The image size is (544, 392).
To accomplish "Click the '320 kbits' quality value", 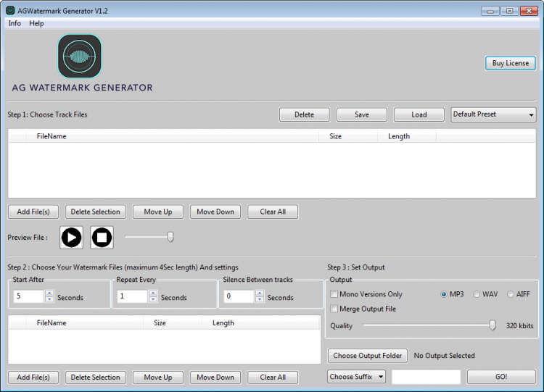I will (519, 325).
